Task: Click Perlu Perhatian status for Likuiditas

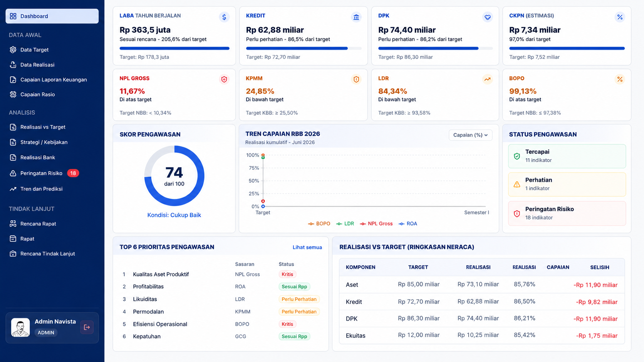Action: pos(299,299)
